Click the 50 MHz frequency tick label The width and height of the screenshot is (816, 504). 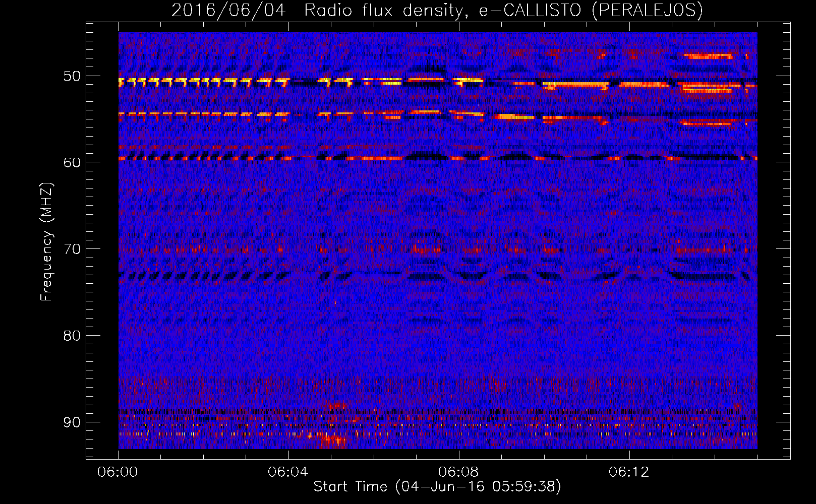[x=72, y=76]
